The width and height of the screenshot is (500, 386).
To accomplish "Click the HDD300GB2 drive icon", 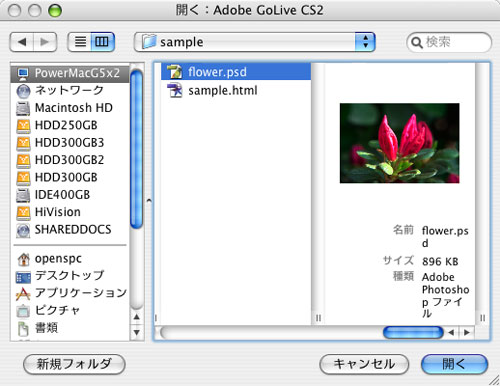I will coord(23,160).
